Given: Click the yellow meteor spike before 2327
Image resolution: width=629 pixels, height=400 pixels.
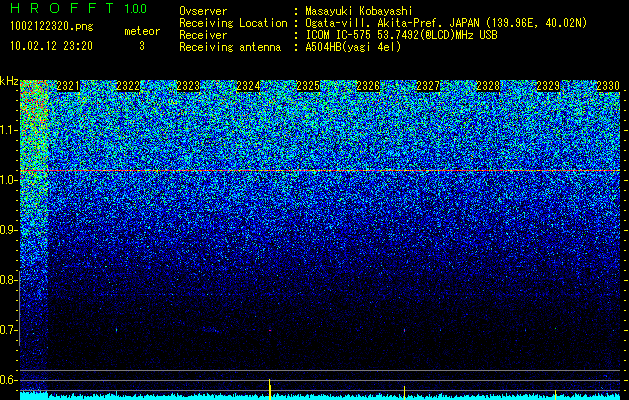Looking at the screenshot, I should [404, 392].
